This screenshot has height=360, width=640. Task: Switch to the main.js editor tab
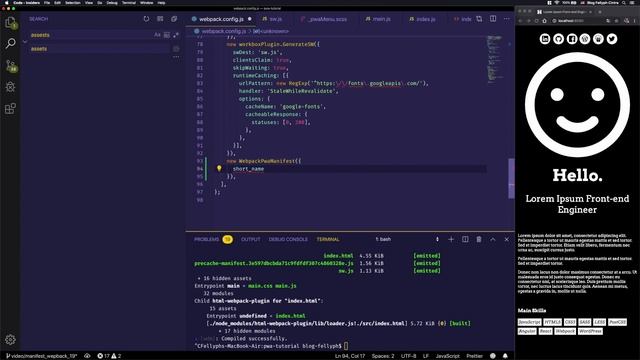pyautogui.click(x=379, y=19)
